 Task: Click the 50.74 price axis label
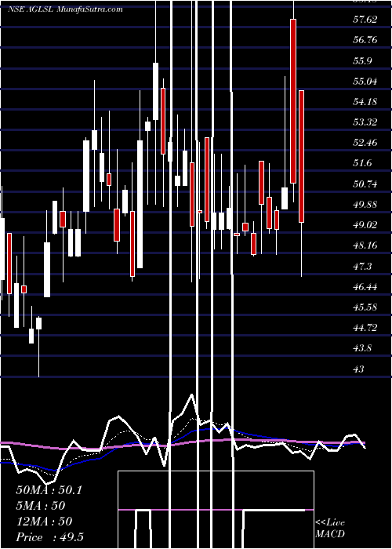[365, 184]
